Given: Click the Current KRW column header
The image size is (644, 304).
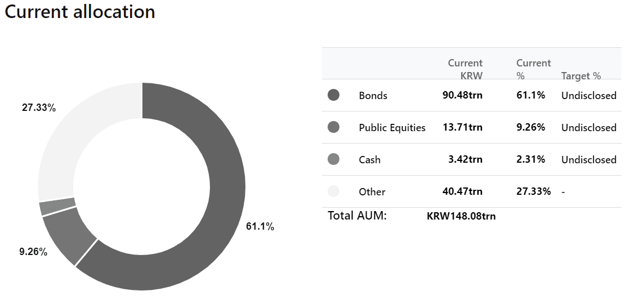Looking at the screenshot, I should coord(465,69).
